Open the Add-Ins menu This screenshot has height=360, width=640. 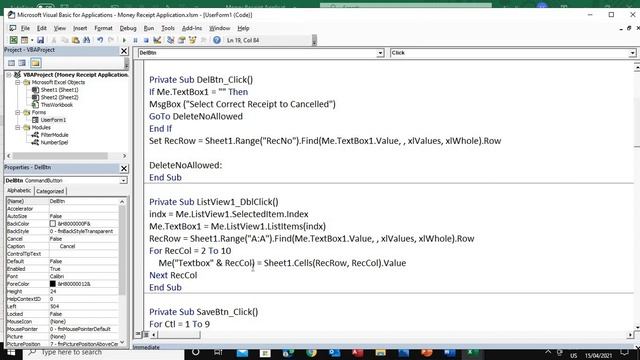(x=192, y=28)
